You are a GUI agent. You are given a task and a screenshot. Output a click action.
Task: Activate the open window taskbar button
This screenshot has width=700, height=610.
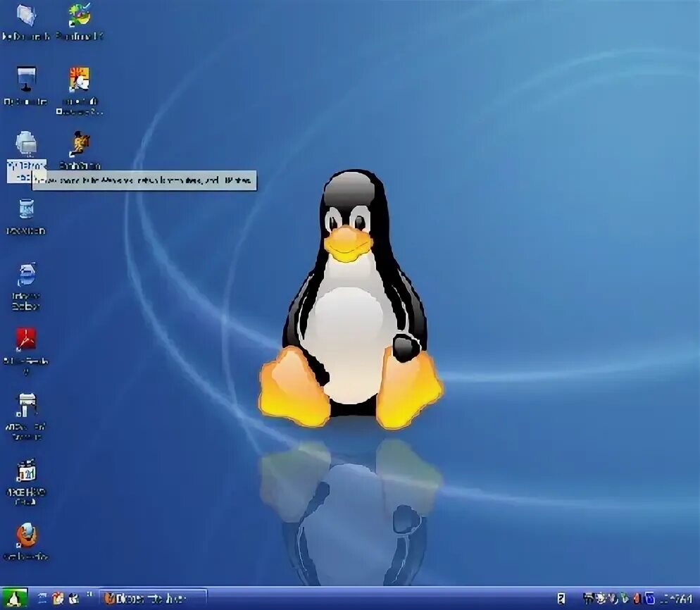click(x=153, y=599)
